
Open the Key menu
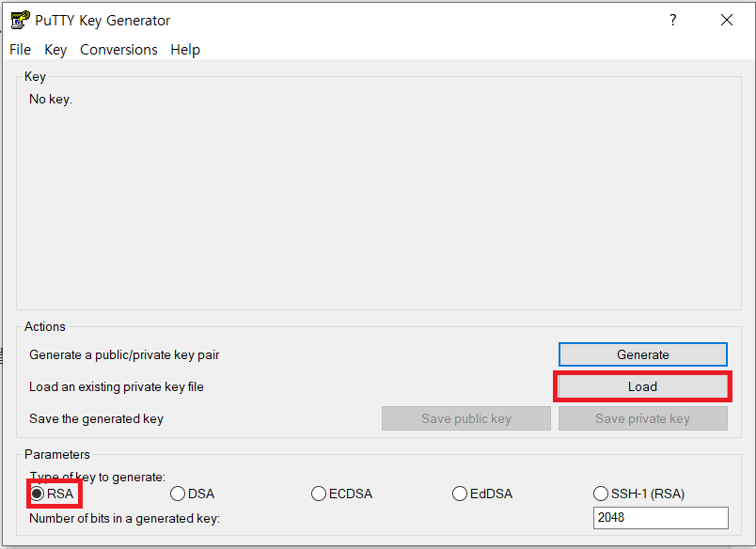55,50
